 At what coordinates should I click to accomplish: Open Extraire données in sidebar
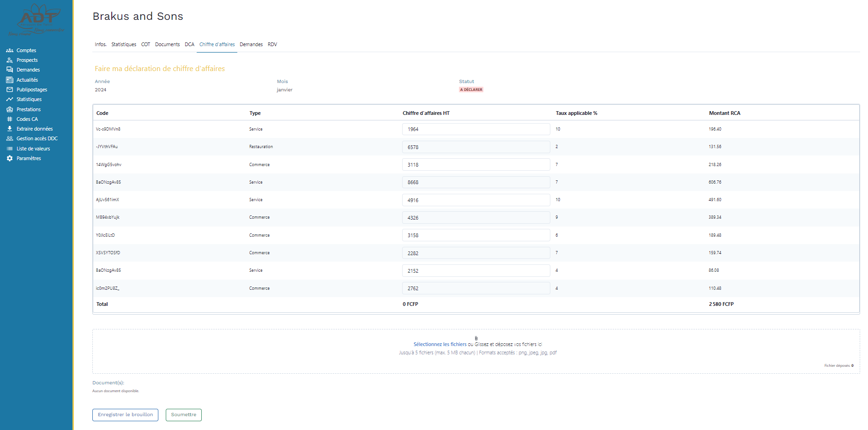35,129
